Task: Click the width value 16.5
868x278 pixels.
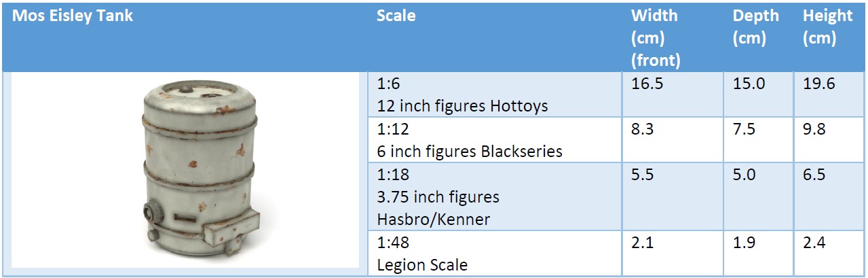Action: [648, 84]
